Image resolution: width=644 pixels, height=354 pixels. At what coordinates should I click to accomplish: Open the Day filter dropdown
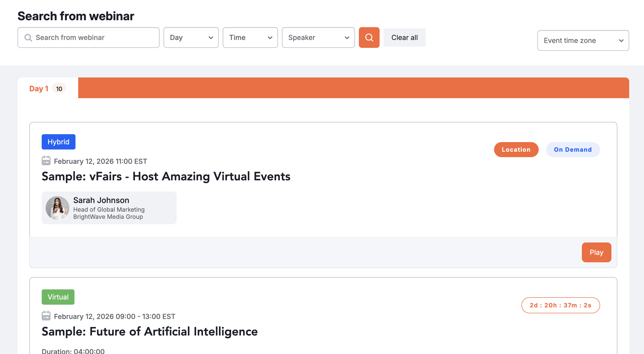[x=191, y=37]
